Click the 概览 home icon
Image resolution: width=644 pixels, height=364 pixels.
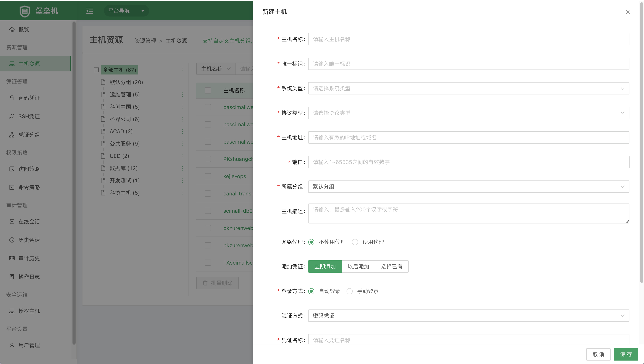(x=12, y=30)
